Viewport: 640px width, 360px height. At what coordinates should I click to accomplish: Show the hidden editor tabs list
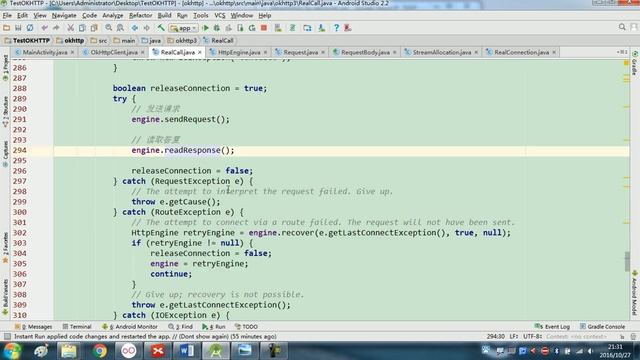[x=622, y=52]
